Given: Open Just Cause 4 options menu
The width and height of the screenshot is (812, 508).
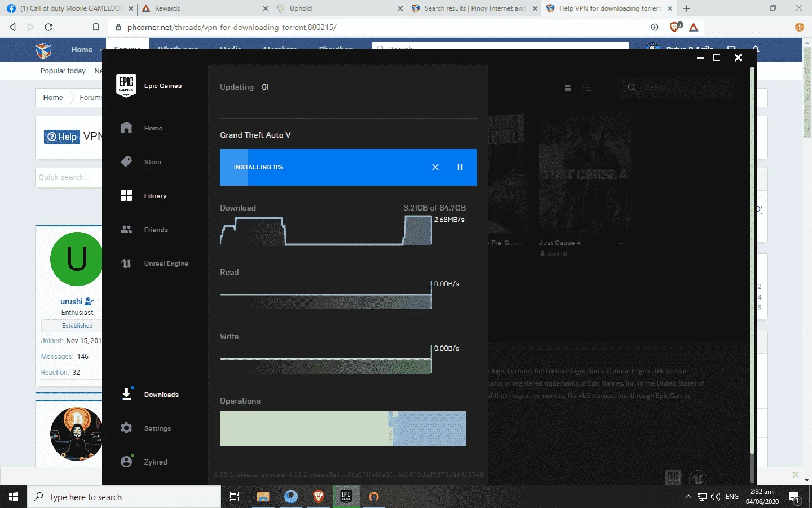Looking at the screenshot, I should point(622,243).
